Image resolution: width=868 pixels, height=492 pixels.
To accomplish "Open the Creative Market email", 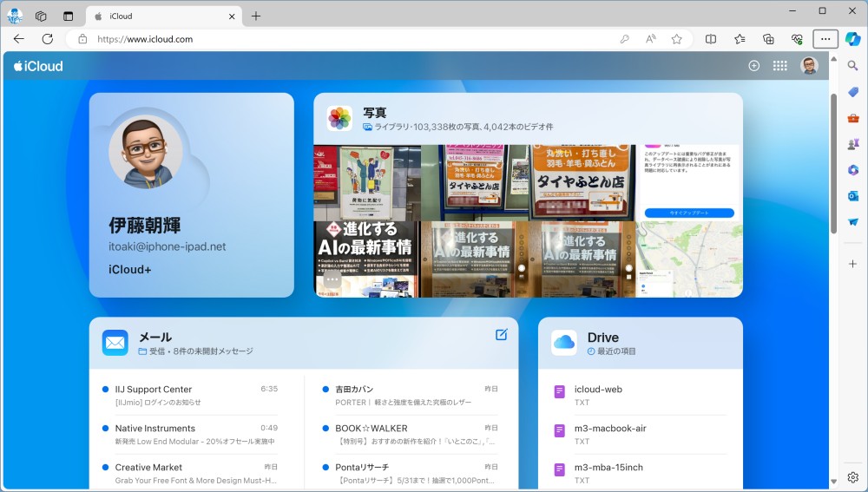I will coord(190,474).
